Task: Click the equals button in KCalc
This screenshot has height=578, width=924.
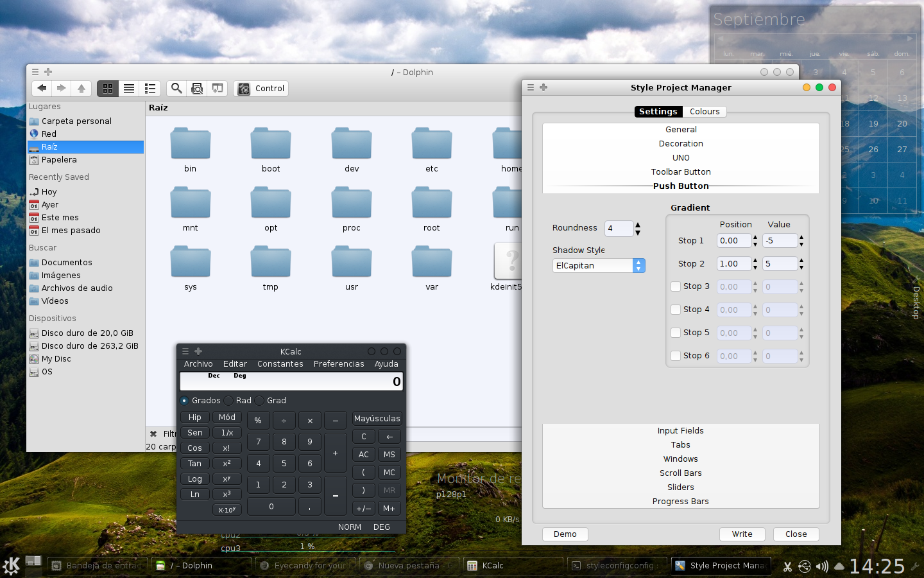Action: [336, 496]
